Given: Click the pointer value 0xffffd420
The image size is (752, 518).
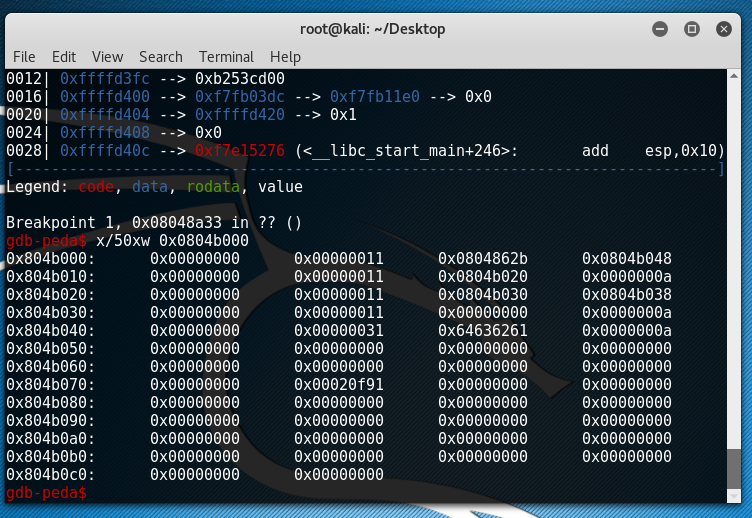Looking at the screenshot, I should (240, 115).
